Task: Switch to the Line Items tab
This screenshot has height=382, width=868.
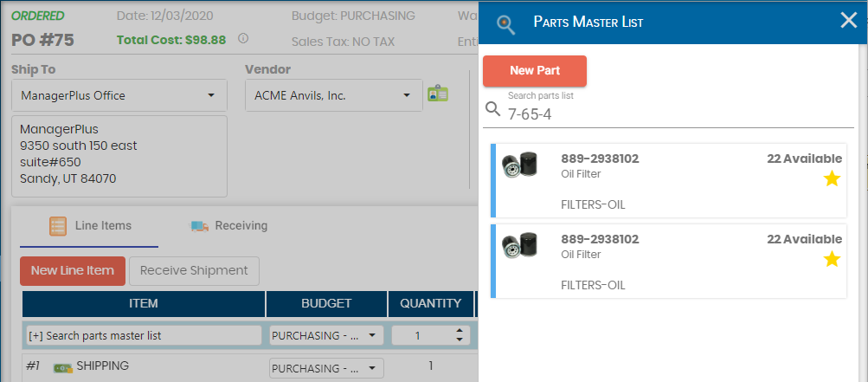Action: coord(91,226)
